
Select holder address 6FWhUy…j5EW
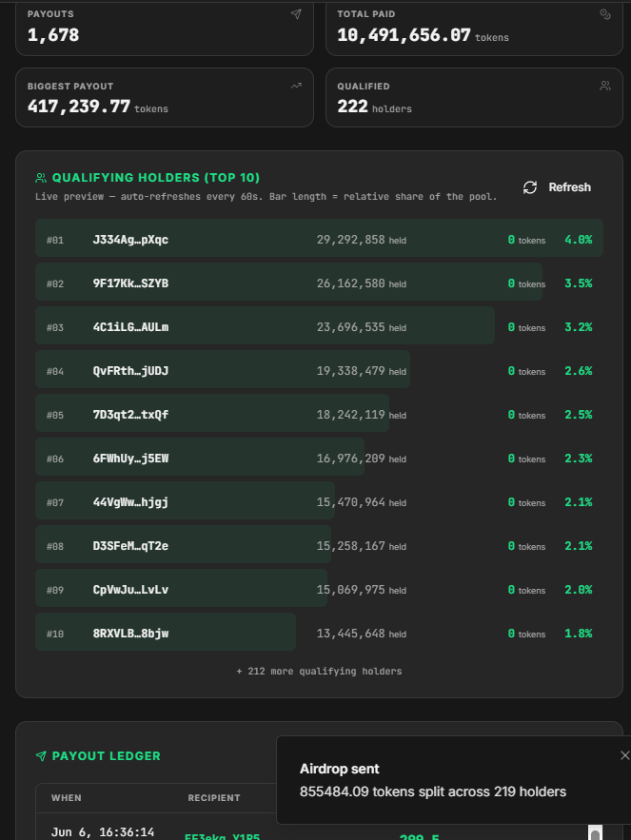(130, 459)
